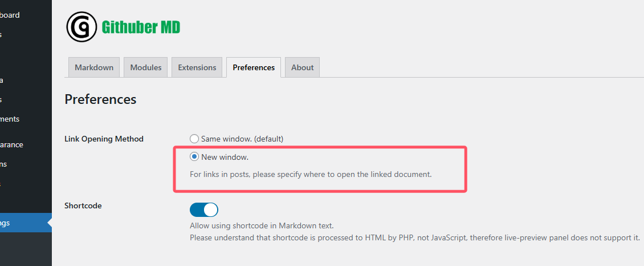
Task: Click the Link Opening Method label
Action: [x=104, y=139]
